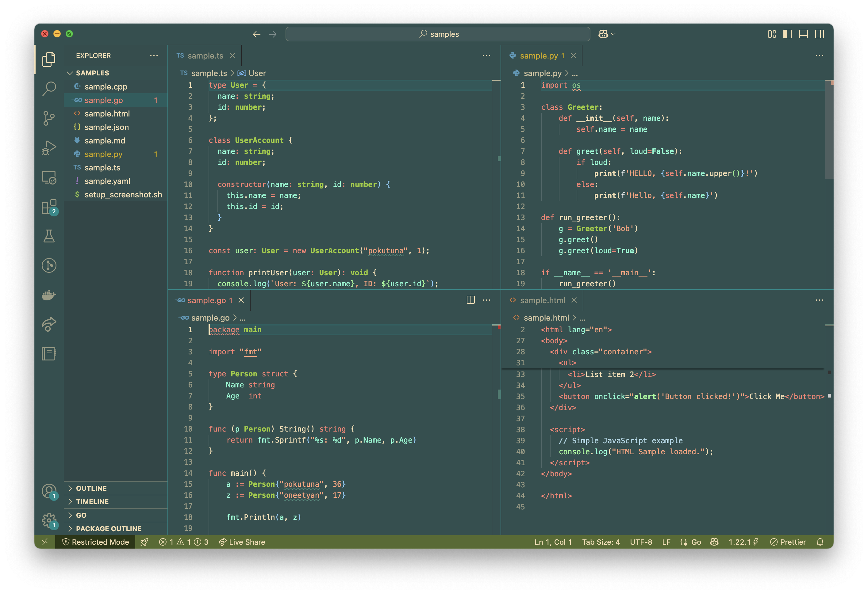
Task: Toggle the primary side bar visibility
Action: (x=787, y=34)
